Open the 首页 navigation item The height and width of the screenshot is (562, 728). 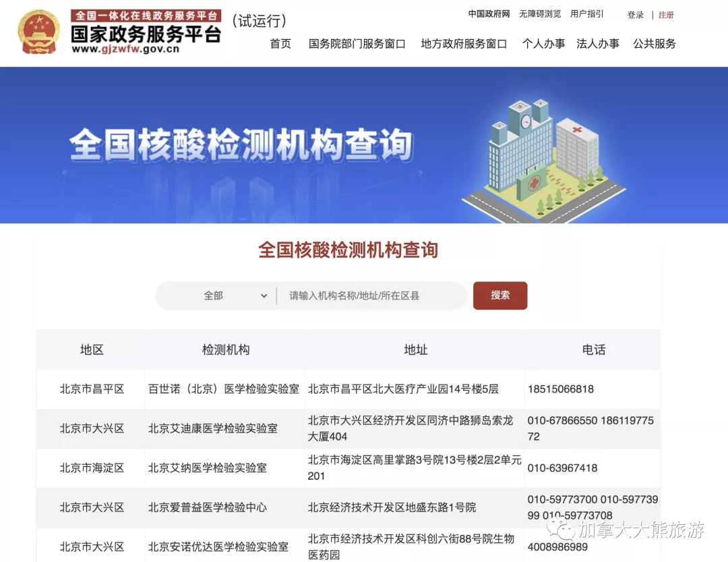pos(280,44)
